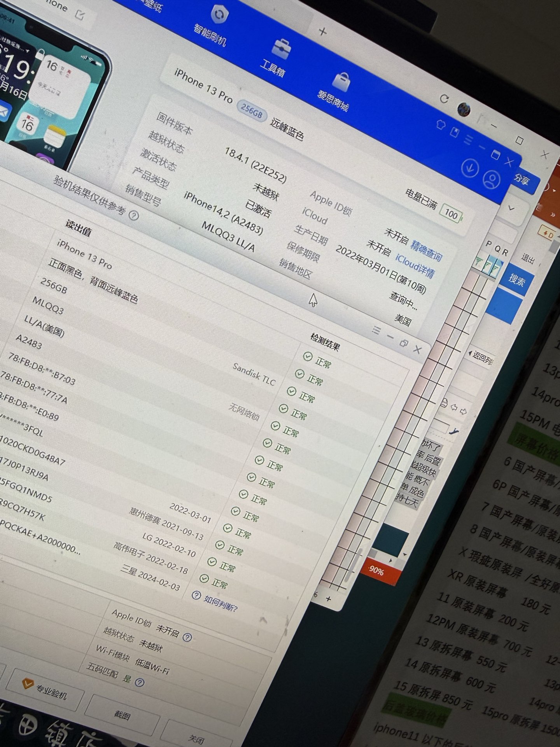
Task: Click help icon beside 验机结果仅供参考
Action: 133,215
